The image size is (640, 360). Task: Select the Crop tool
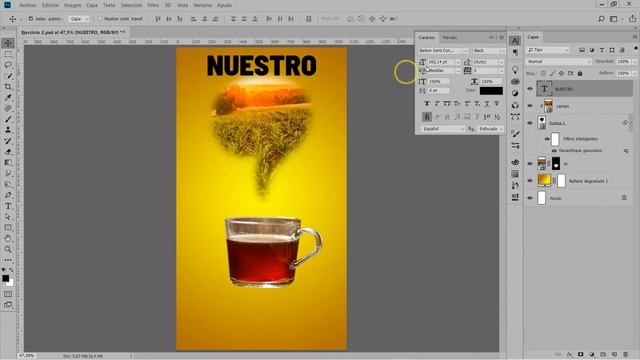tap(8, 87)
